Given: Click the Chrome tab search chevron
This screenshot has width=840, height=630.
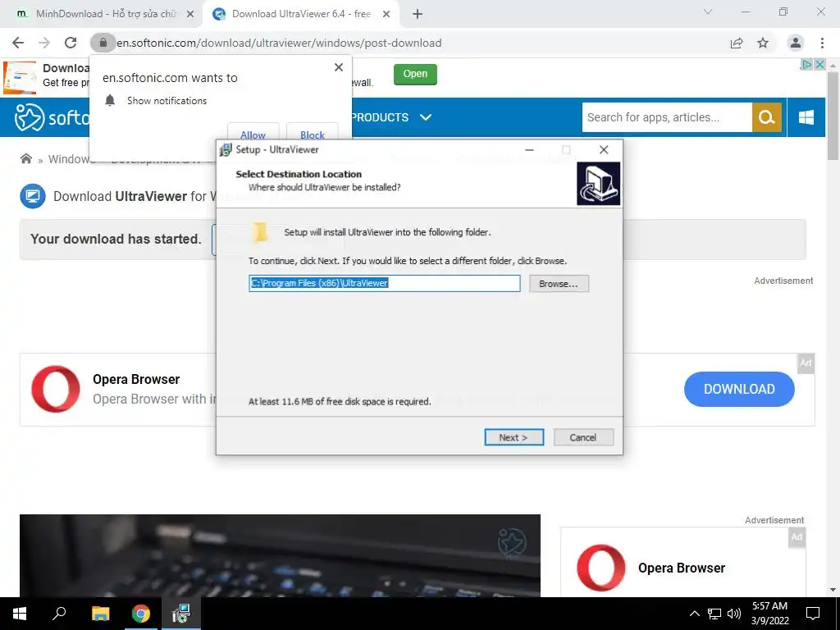Looking at the screenshot, I should [x=708, y=11].
